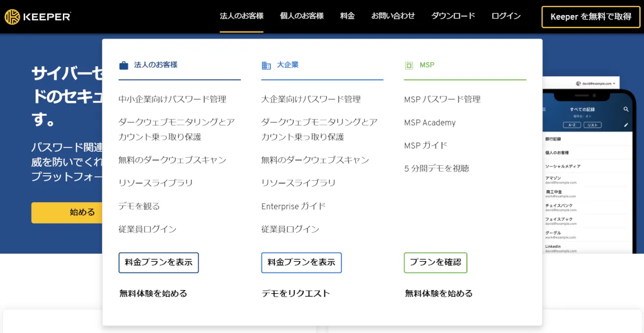Click the Keeper logo icon
This screenshot has width=644, height=333.
pyautogui.click(x=13, y=17)
